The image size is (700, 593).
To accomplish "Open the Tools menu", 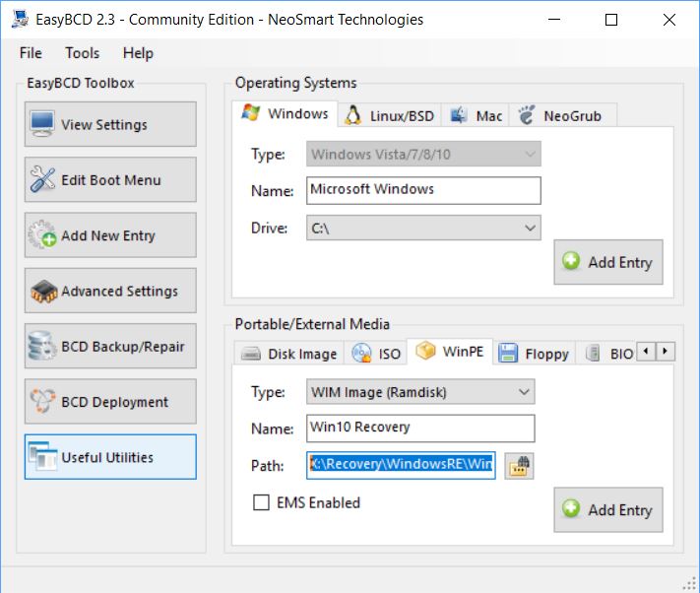I will [82, 52].
